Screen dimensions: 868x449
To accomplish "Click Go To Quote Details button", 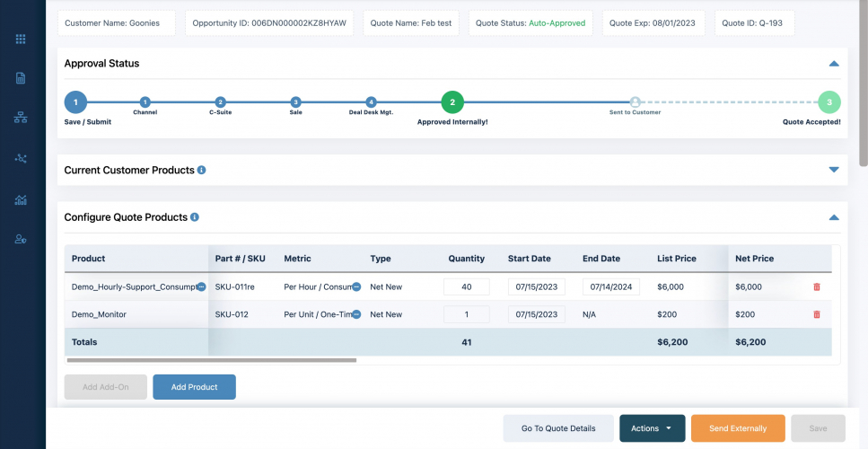I will coord(558,428).
